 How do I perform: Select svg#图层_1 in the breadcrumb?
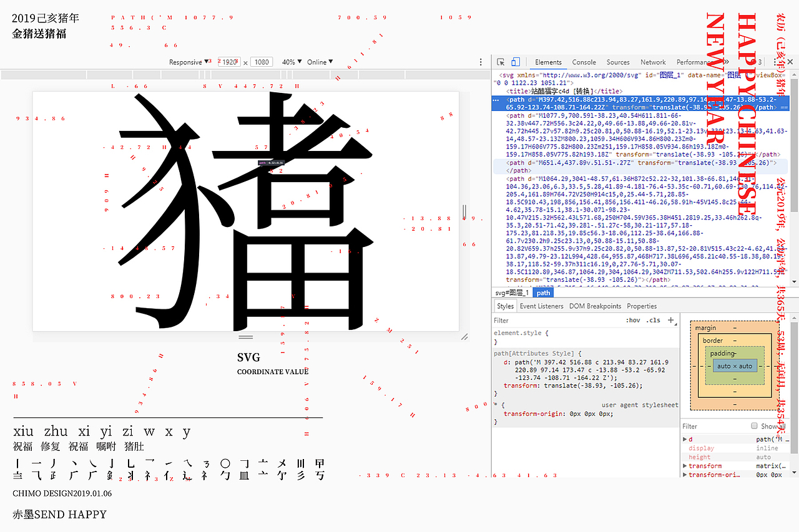(512, 293)
